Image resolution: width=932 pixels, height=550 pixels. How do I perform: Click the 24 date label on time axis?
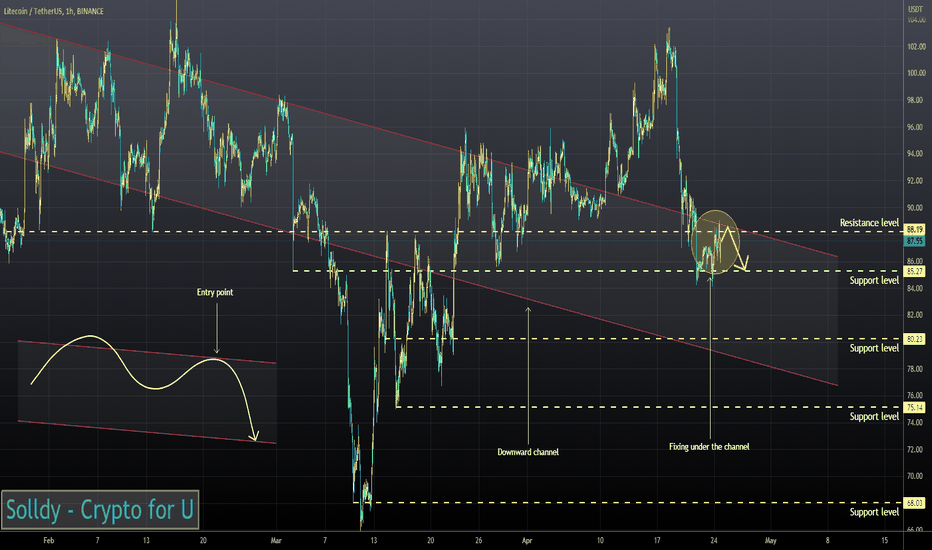tap(713, 540)
